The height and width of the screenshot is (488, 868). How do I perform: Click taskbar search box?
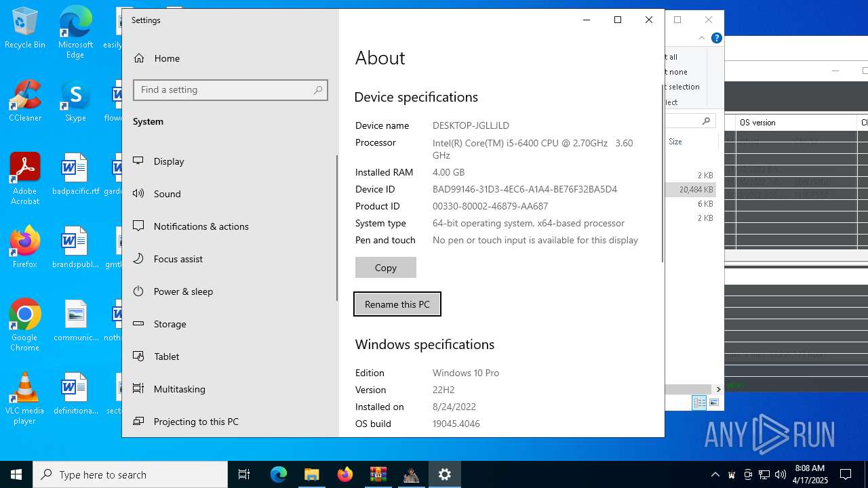(130, 474)
